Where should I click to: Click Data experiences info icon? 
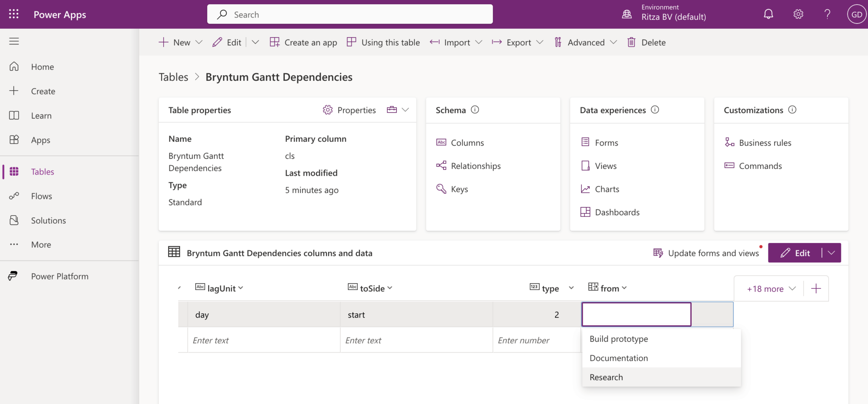[655, 110]
